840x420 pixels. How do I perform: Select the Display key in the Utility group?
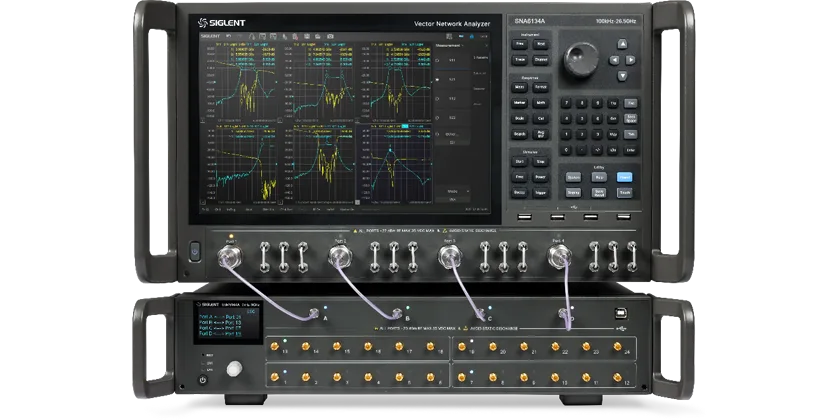(x=574, y=192)
